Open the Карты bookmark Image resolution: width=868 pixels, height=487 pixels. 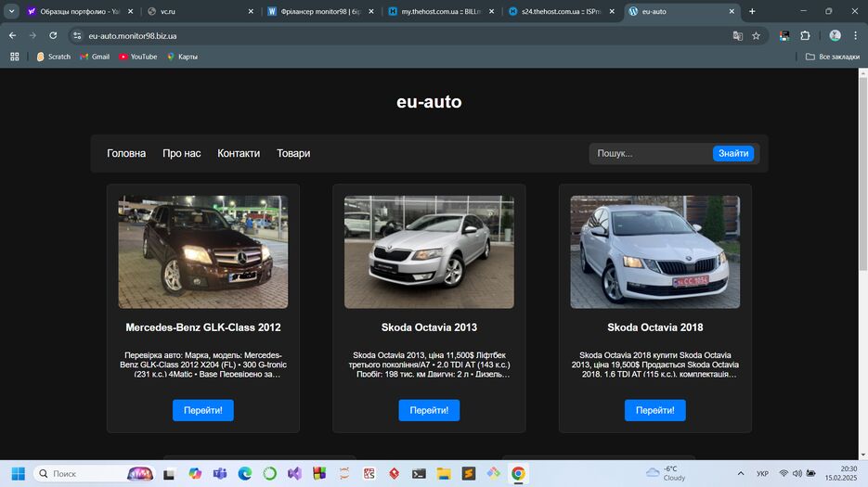point(182,57)
